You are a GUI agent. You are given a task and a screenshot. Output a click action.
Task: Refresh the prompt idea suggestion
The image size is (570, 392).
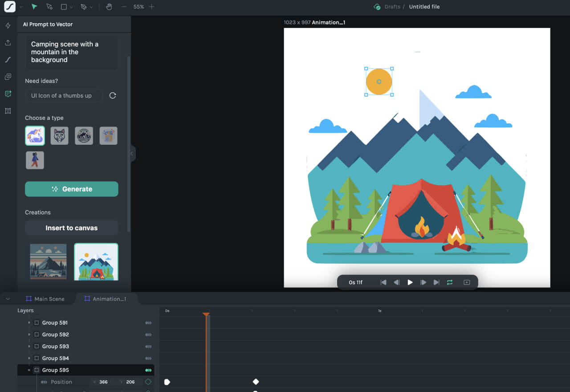(x=113, y=95)
